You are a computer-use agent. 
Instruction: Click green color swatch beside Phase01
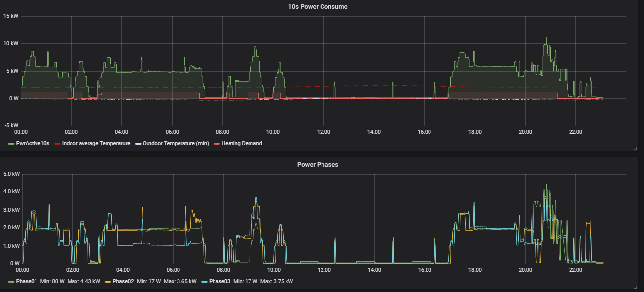(11, 282)
